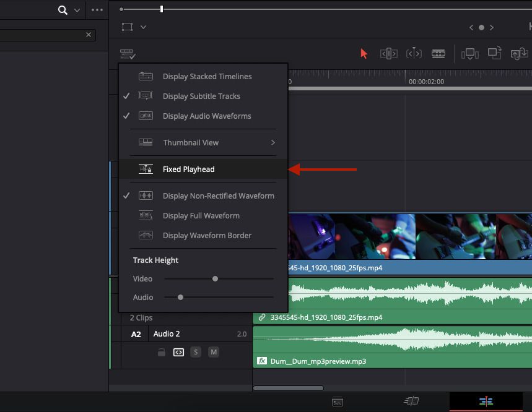Click the timeline horizontal scrollbar
Image resolution: width=532 pixels, height=412 pixels.
click(288, 387)
